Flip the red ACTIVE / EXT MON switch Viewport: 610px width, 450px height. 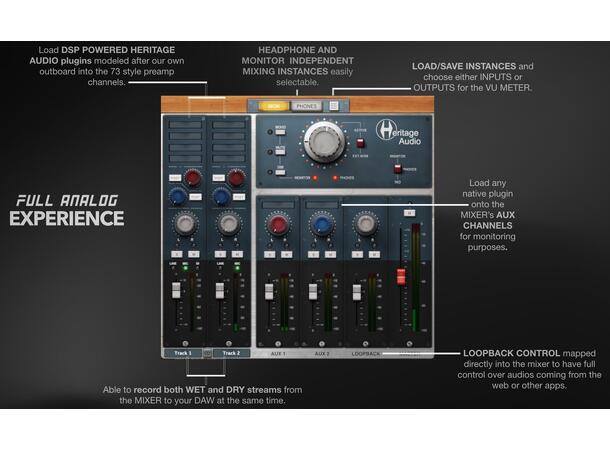(x=360, y=142)
